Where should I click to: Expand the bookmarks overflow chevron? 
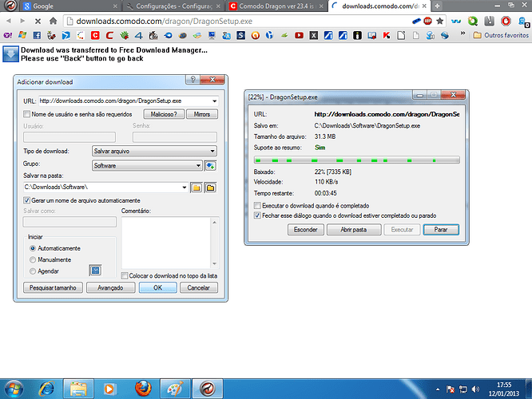[x=463, y=34]
